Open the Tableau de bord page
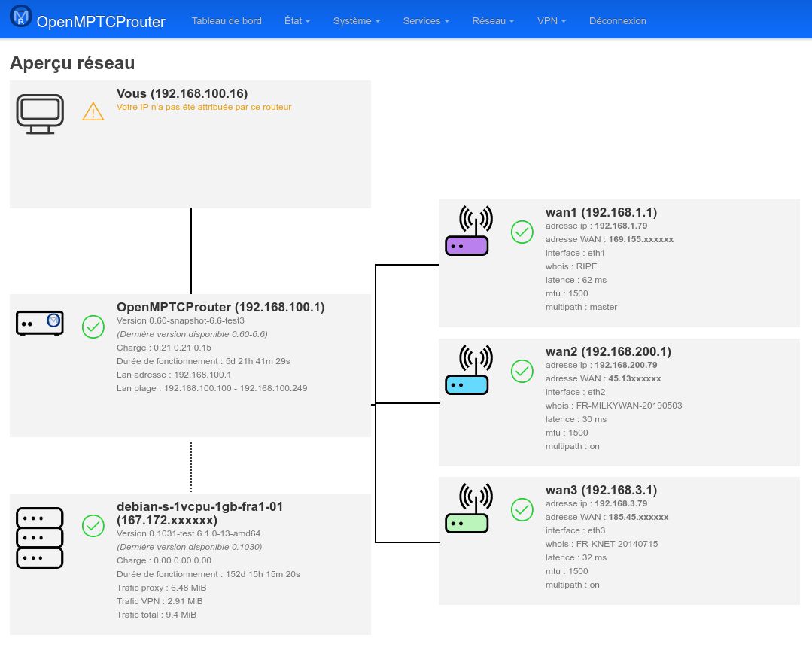 coord(227,20)
